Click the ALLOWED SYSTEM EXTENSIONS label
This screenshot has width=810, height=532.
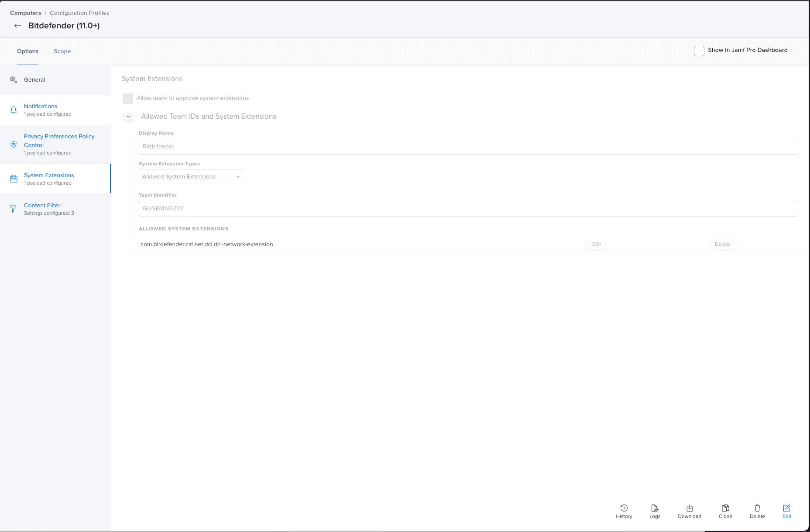[x=184, y=229]
